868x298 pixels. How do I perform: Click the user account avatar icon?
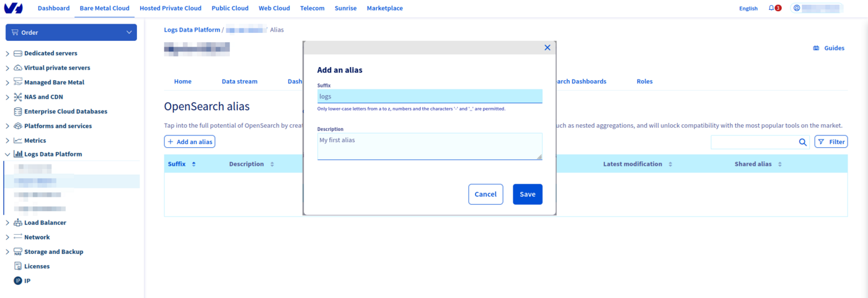[797, 8]
